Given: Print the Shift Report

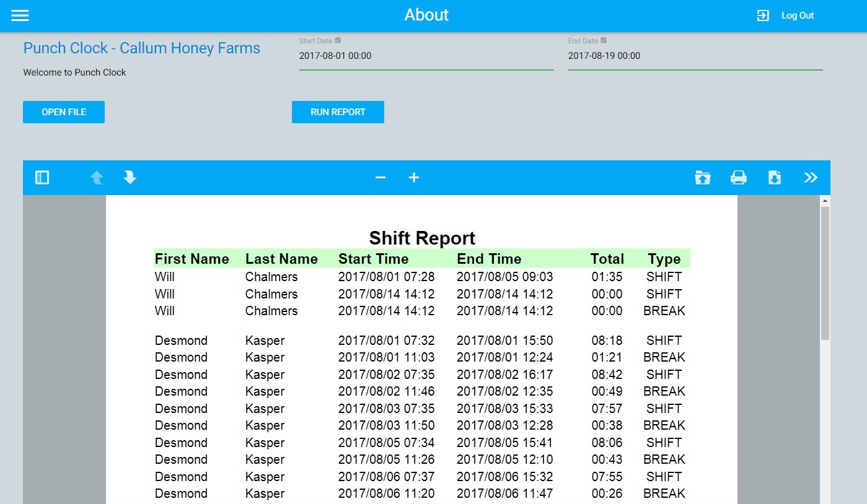Looking at the screenshot, I should pyautogui.click(x=739, y=178).
